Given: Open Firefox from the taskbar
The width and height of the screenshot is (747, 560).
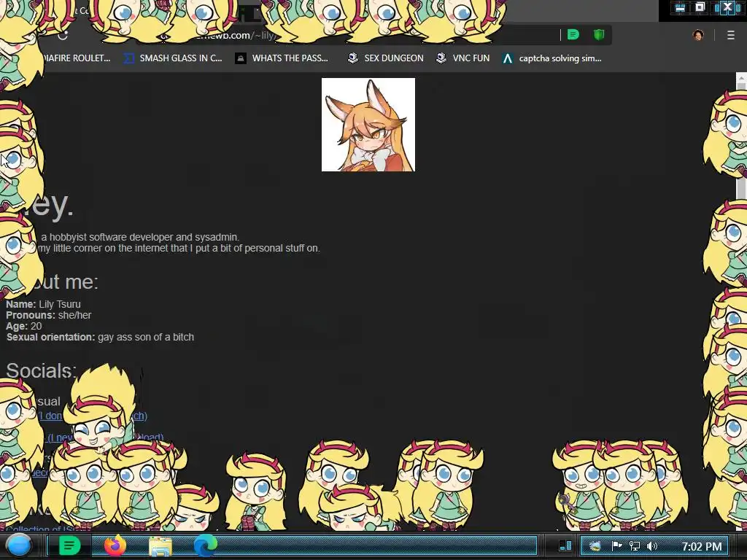Looking at the screenshot, I should (115, 545).
